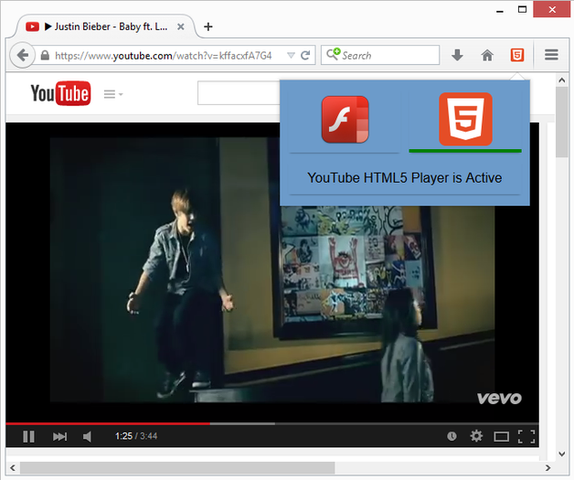The height and width of the screenshot is (480, 574).
Task: Go to Firefox home page
Action: pos(487,55)
